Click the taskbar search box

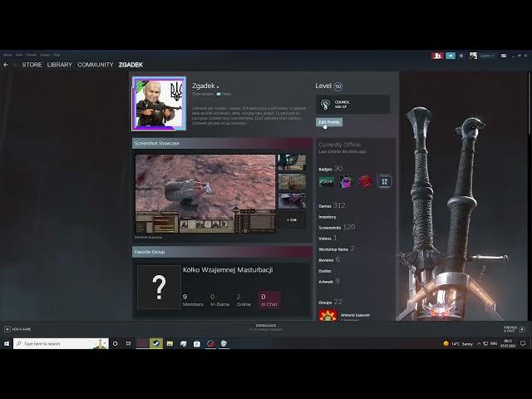coord(61,343)
